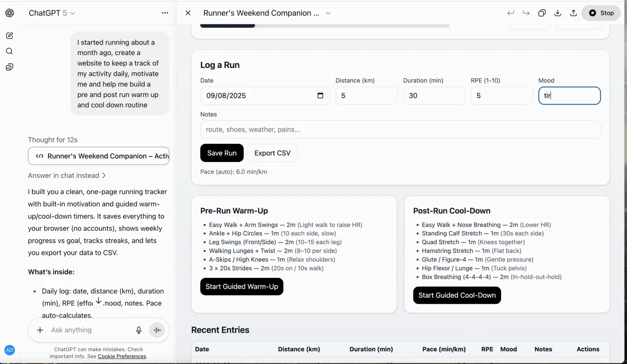Click the three-dot options menu icon
The height and width of the screenshot is (364, 627).
click(x=165, y=13)
